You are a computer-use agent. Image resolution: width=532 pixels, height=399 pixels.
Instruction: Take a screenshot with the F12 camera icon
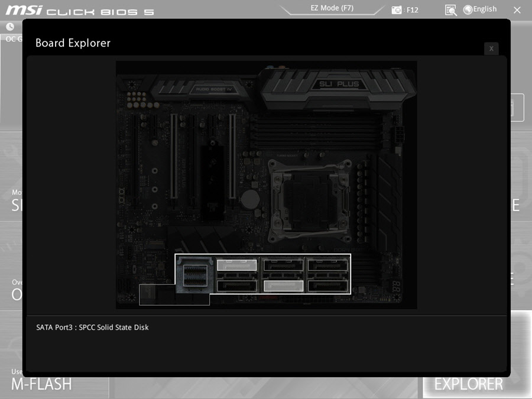397,10
